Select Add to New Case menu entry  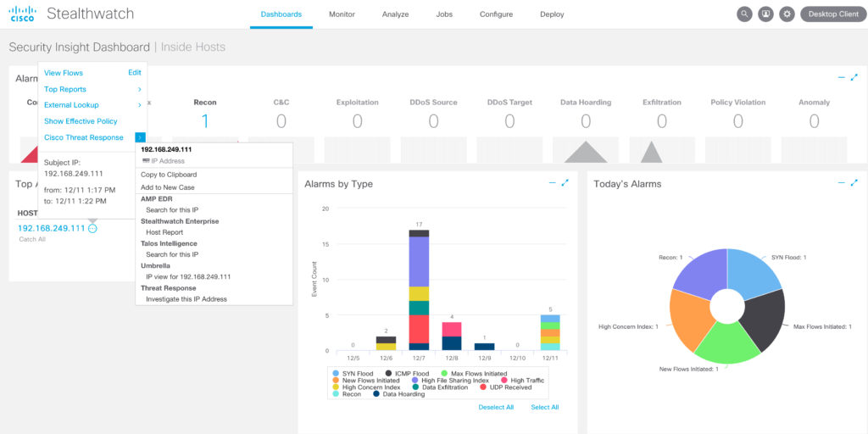coord(168,187)
